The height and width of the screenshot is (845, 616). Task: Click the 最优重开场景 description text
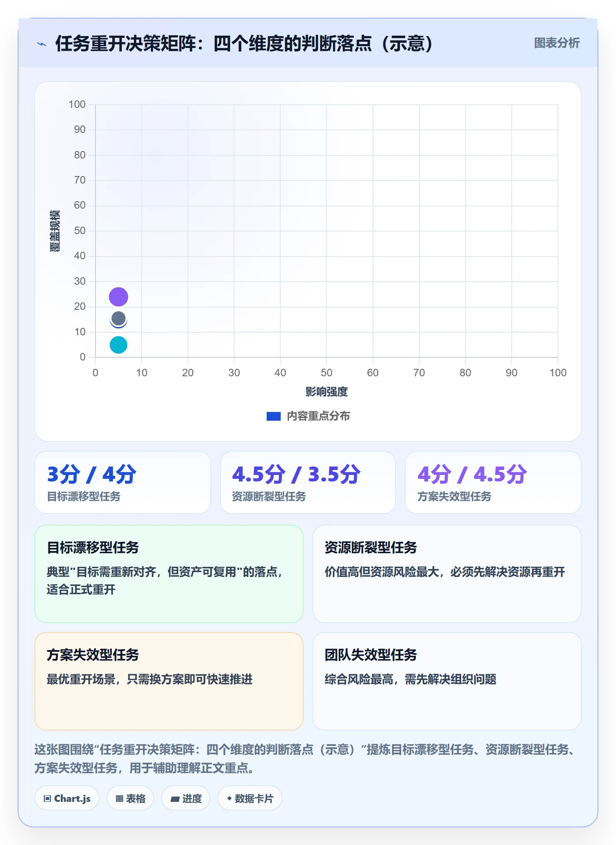(x=150, y=679)
